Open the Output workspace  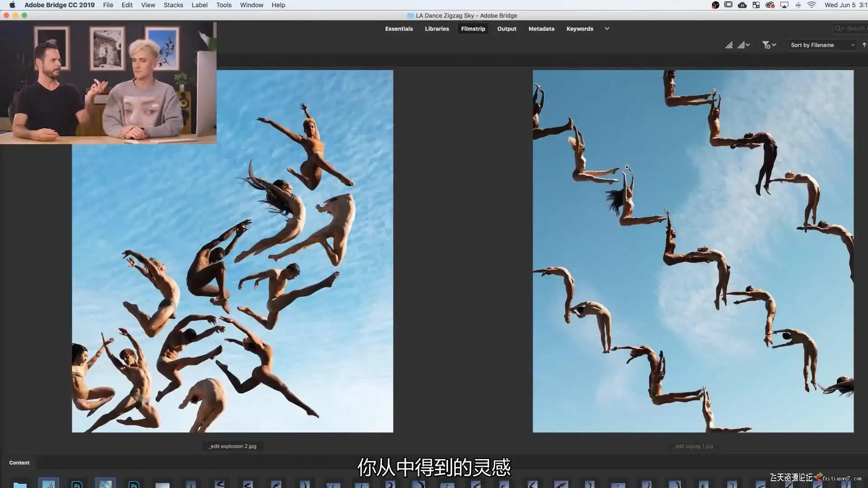[x=506, y=28]
